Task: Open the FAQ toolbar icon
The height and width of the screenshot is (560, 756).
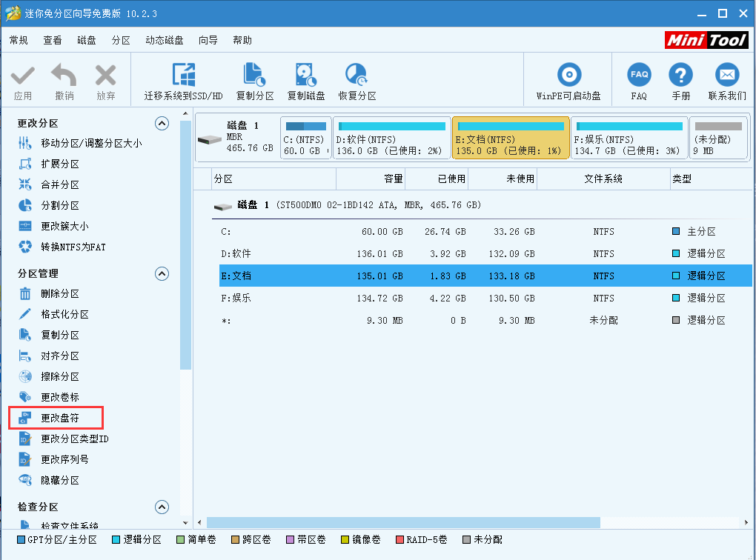Action: [640, 75]
